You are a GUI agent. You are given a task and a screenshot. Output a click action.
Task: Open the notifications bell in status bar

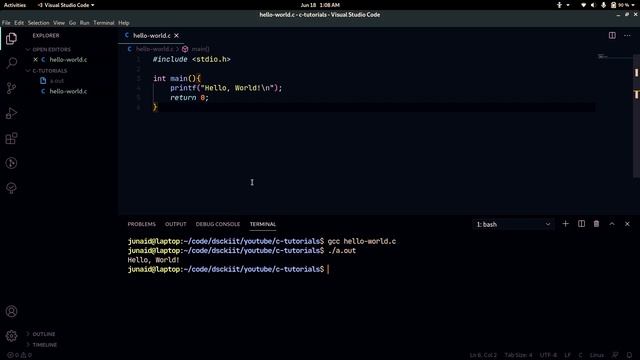pos(629,355)
